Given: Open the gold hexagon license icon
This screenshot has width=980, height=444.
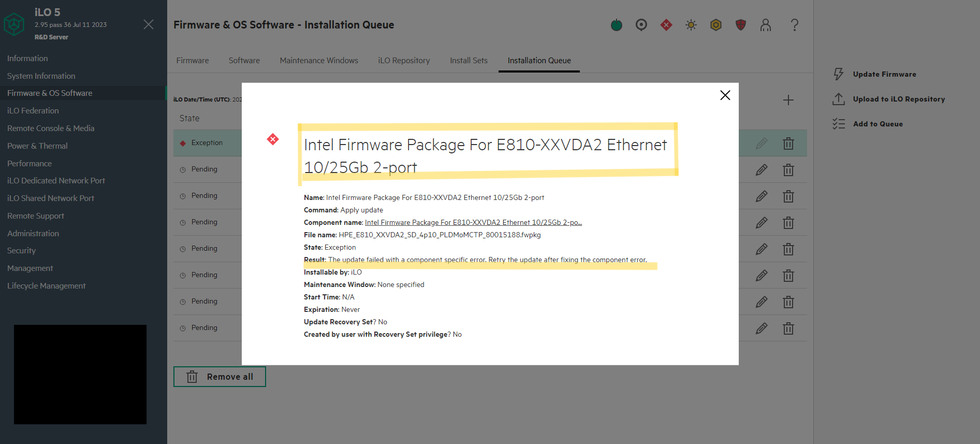Looking at the screenshot, I should point(715,24).
